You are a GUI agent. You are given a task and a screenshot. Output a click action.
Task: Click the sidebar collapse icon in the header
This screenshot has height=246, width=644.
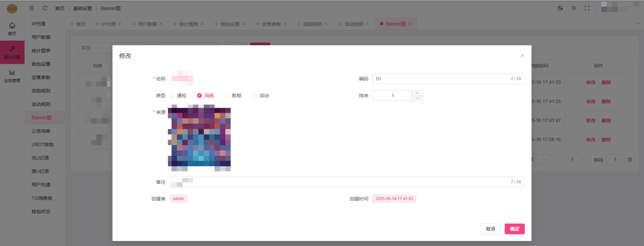tap(32, 8)
